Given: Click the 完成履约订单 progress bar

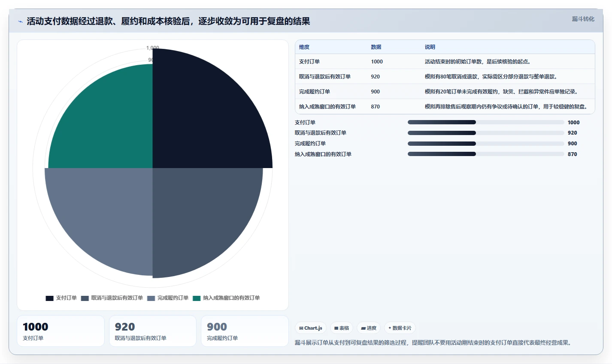Looking at the screenshot, I should click(x=486, y=144).
